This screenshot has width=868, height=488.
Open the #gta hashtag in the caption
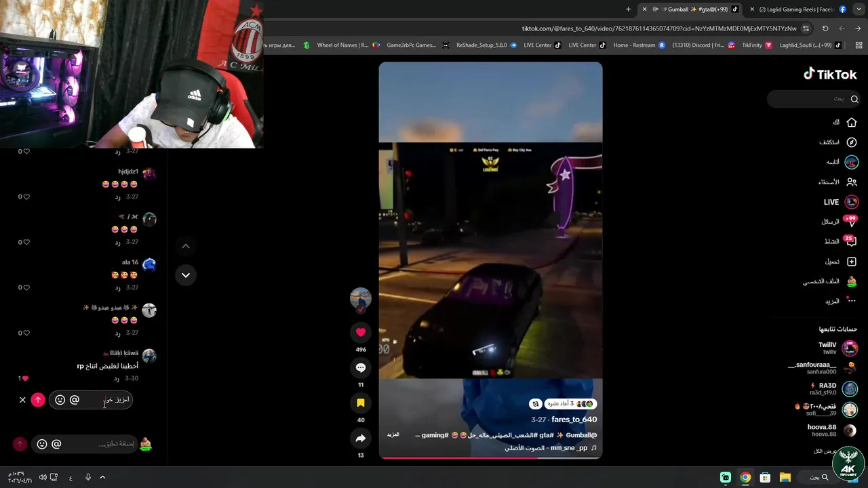(547, 435)
